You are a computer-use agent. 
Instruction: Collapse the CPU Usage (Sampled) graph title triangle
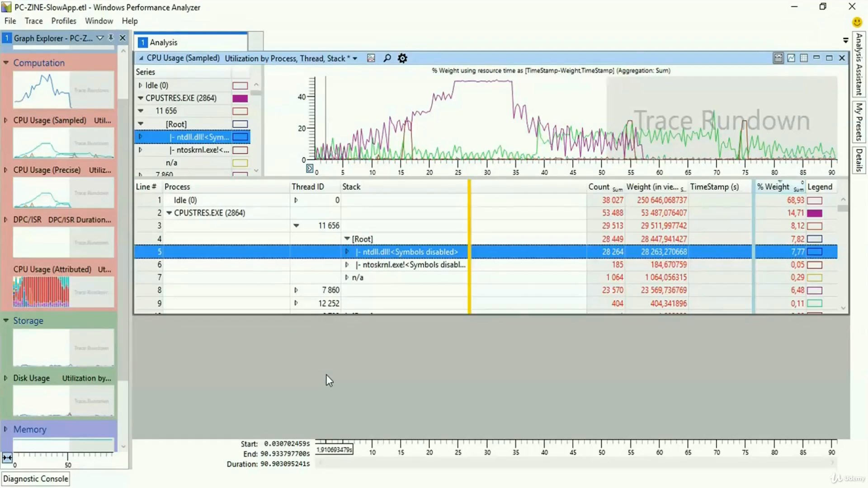tap(141, 58)
